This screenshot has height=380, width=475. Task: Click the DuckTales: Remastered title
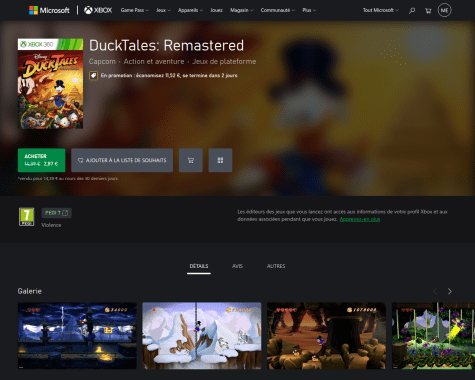coord(166,46)
